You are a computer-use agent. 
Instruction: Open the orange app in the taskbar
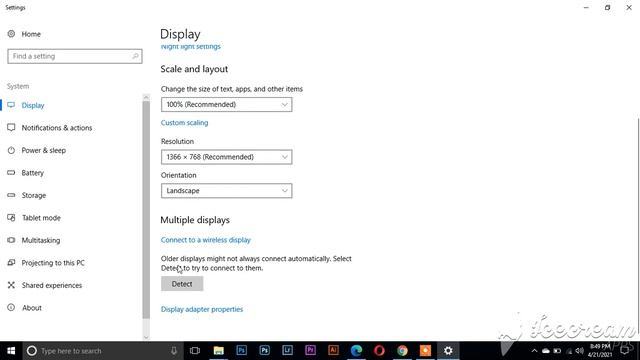(x=425, y=351)
